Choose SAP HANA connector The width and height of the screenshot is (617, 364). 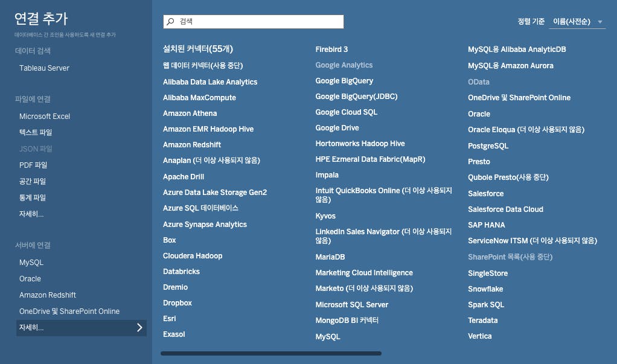pos(486,225)
